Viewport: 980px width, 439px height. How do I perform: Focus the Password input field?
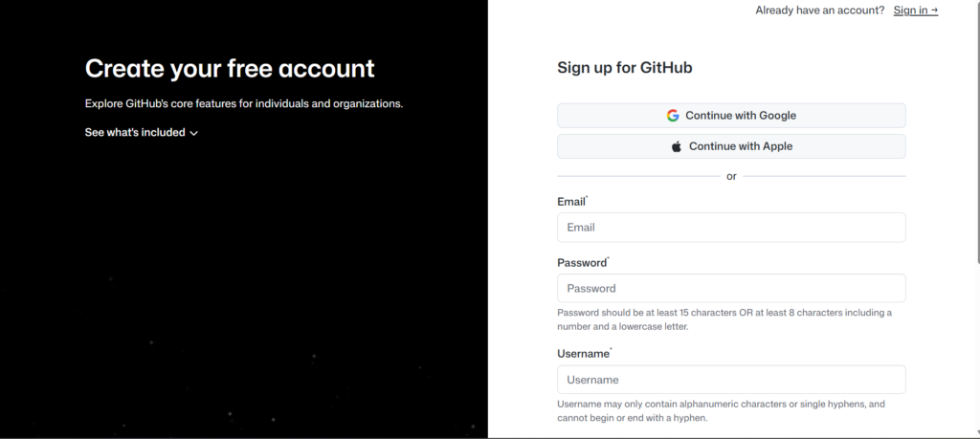(x=731, y=288)
